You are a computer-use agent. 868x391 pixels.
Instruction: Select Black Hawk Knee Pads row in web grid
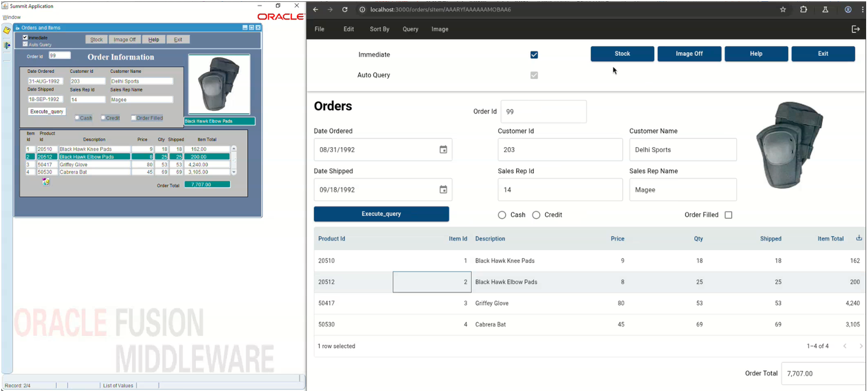pyautogui.click(x=589, y=260)
